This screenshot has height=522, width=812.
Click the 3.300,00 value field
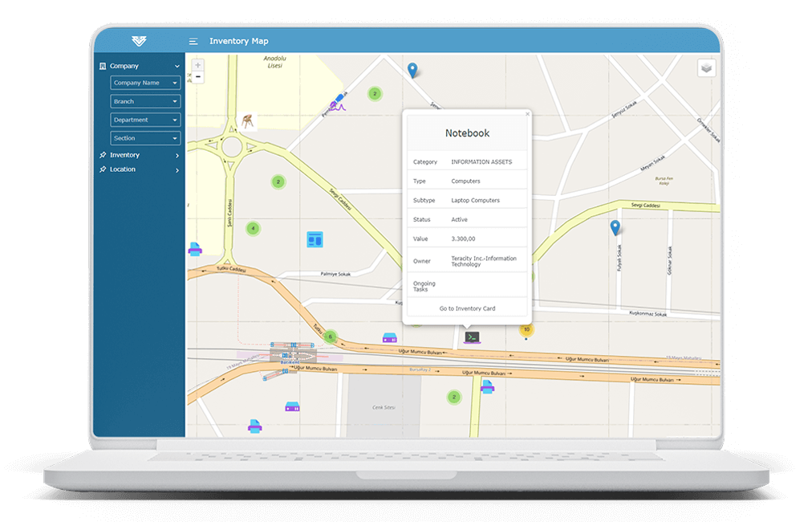click(x=463, y=239)
